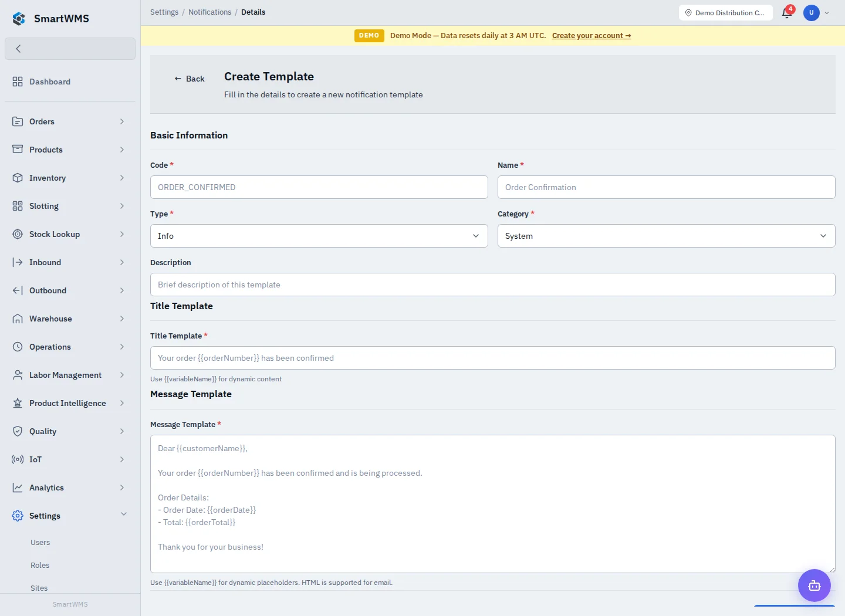
Task: Go to Settings breadcrumb
Action: point(164,12)
